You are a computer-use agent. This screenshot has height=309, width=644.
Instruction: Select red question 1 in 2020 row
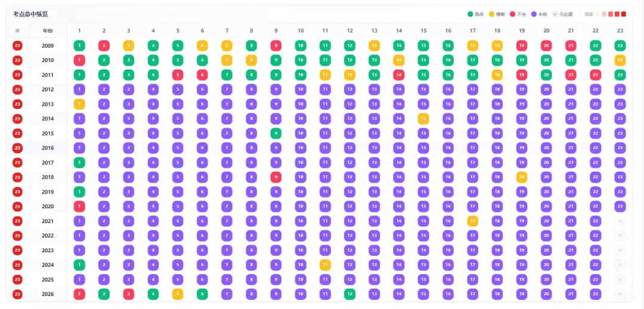79,206
